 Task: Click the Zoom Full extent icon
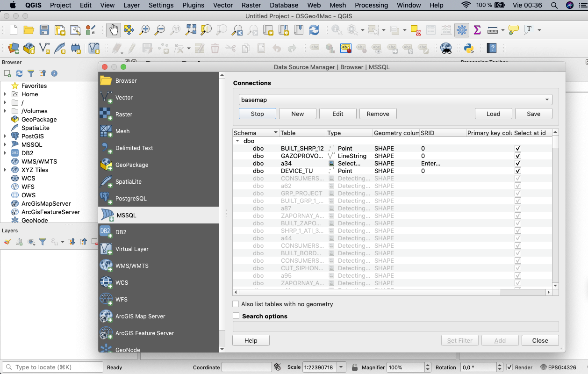[x=191, y=30]
